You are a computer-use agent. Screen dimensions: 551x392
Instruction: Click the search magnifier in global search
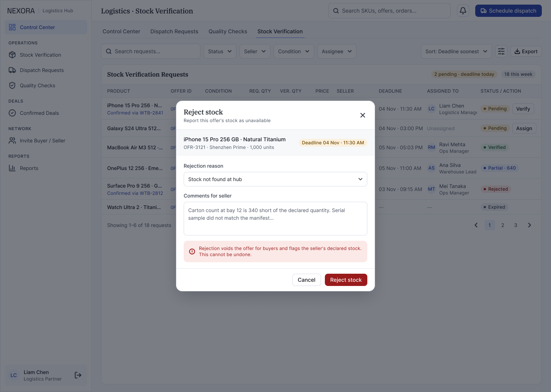[x=336, y=11]
